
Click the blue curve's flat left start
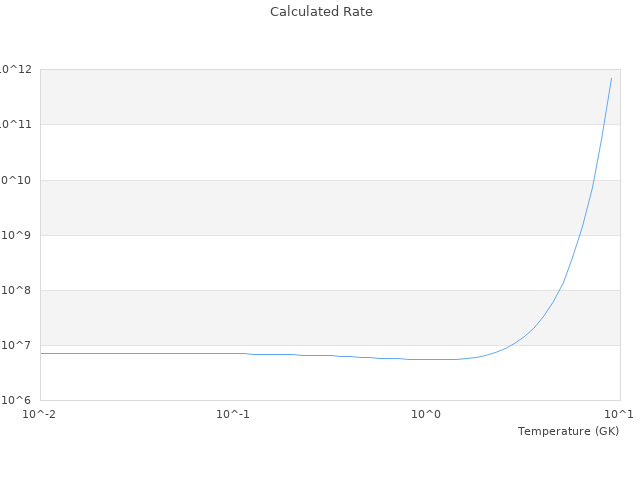42,353
